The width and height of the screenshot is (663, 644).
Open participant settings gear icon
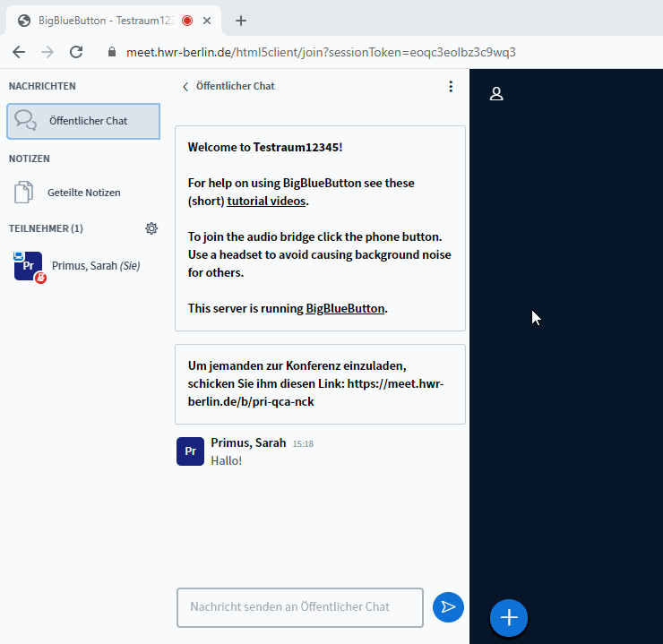pos(151,228)
